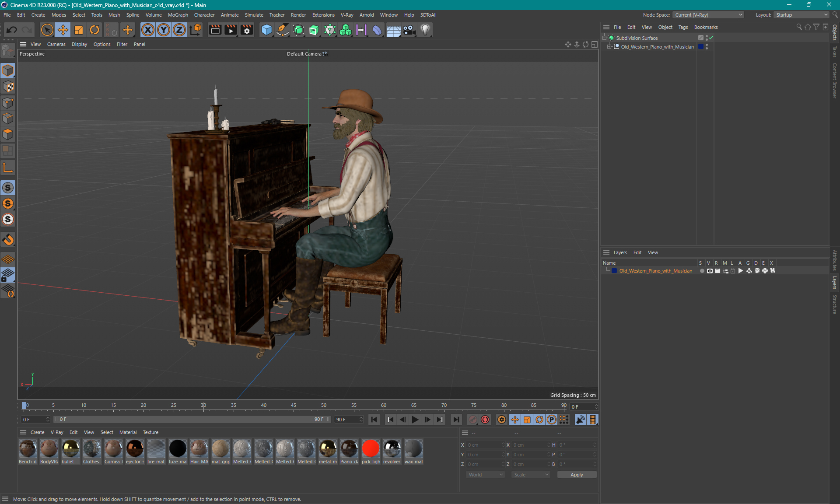Open the Content Browser side tab
Viewport: 840px width, 504px height.
835,80
